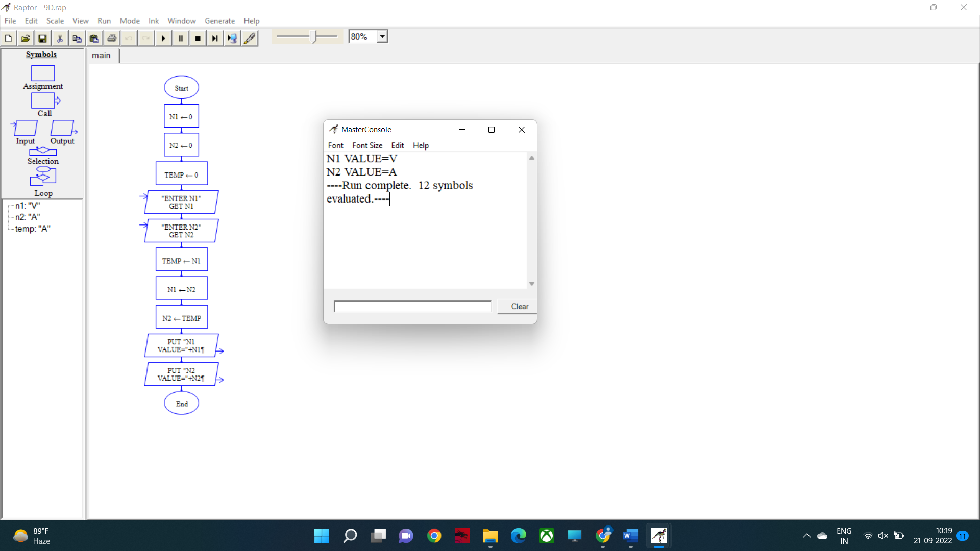Image resolution: width=980 pixels, height=551 pixels.
Task: Click the Save (floppy disk) icon
Action: [43, 38]
